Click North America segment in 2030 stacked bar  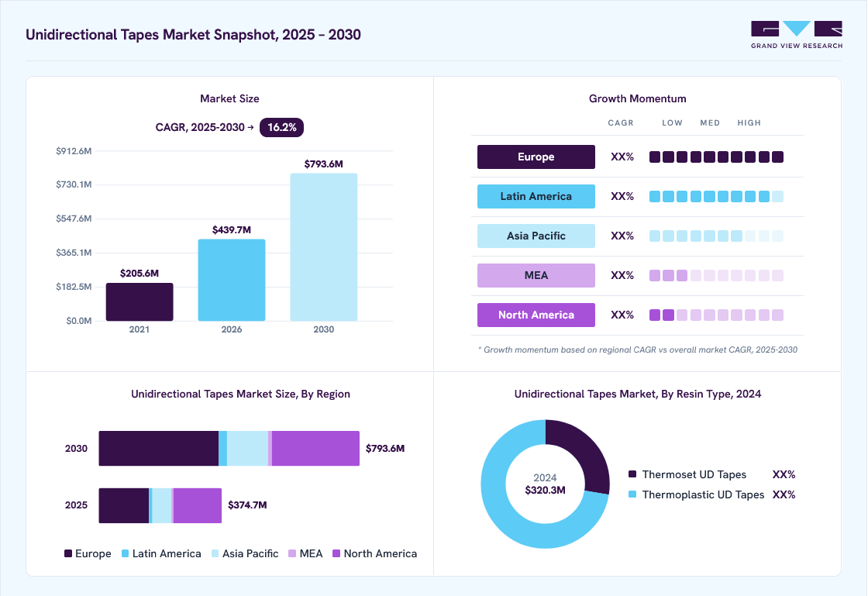(315, 448)
